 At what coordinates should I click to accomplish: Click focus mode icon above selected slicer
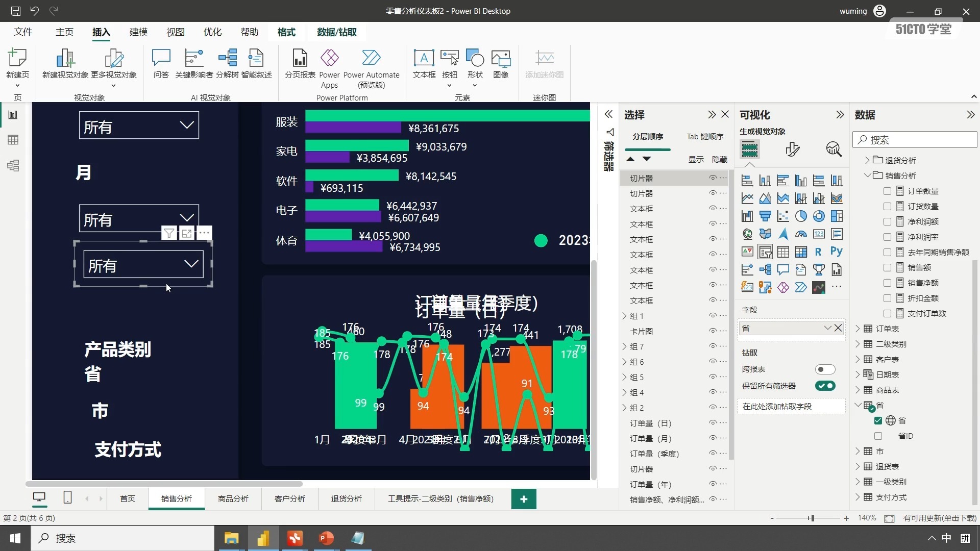tap(187, 233)
